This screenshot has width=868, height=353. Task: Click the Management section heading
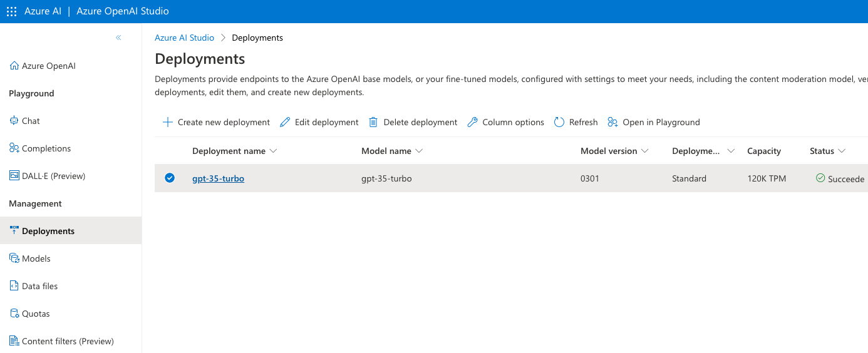point(35,203)
